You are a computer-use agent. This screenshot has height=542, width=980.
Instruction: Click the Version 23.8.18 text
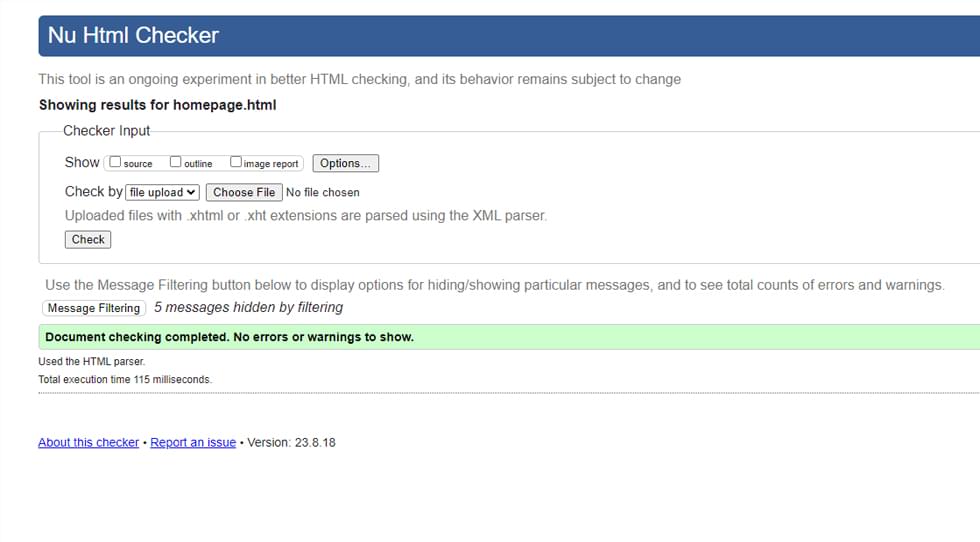(291, 443)
